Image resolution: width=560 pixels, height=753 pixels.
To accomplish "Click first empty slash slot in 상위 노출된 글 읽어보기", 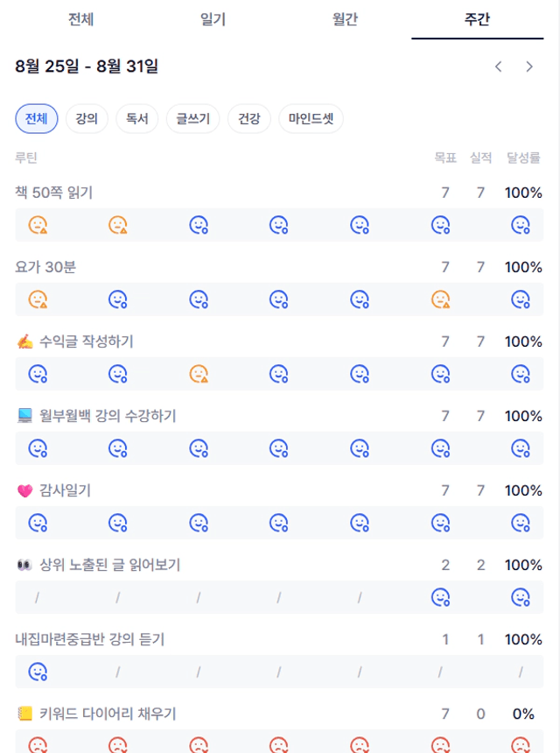I will point(38,597).
